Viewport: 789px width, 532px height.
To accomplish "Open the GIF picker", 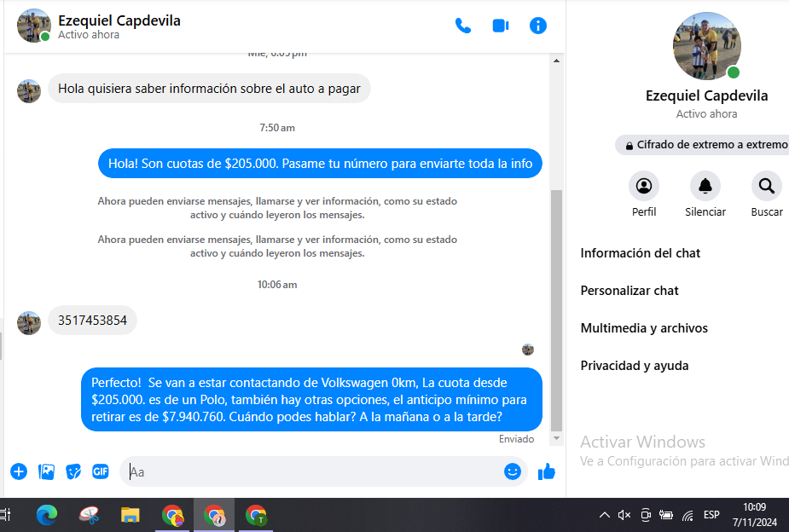I will [x=101, y=471].
